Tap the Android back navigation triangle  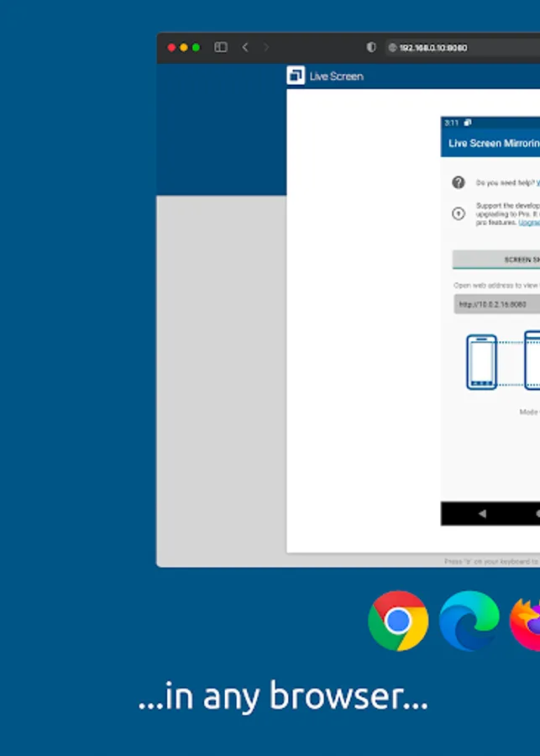tap(482, 513)
